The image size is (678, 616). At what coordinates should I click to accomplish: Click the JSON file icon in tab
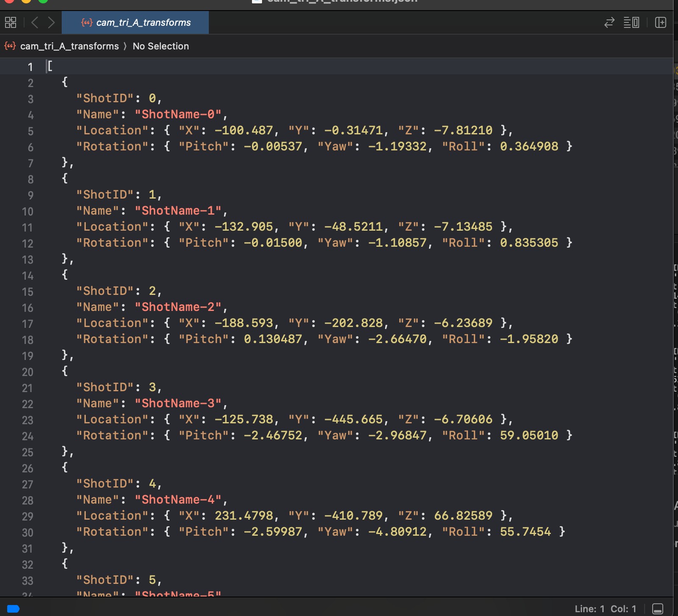[87, 22]
